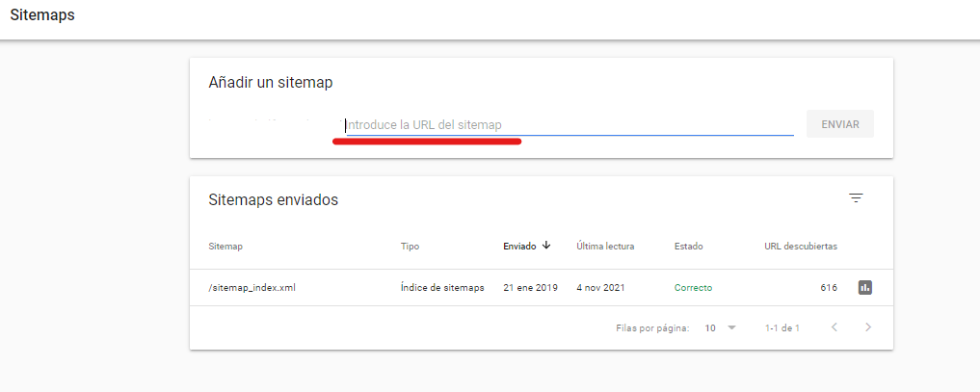
Task: Sort by the Última lectura column header
Action: click(x=605, y=247)
